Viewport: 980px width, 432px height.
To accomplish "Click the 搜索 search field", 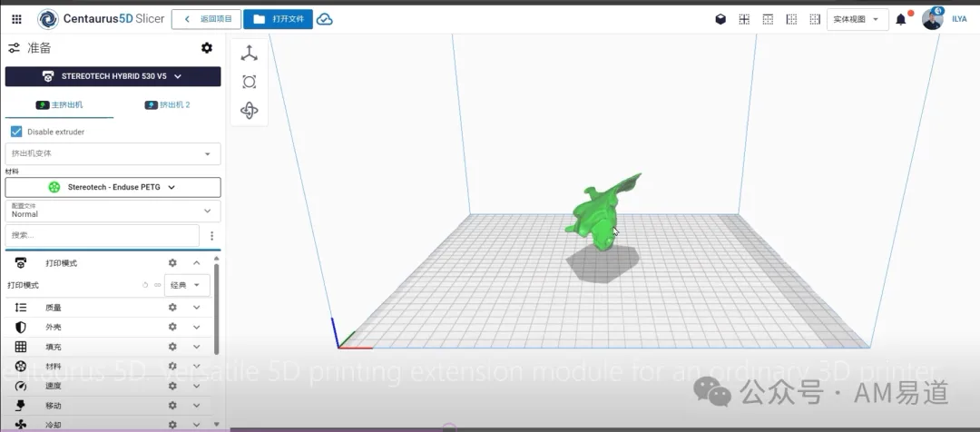I will coord(103,236).
